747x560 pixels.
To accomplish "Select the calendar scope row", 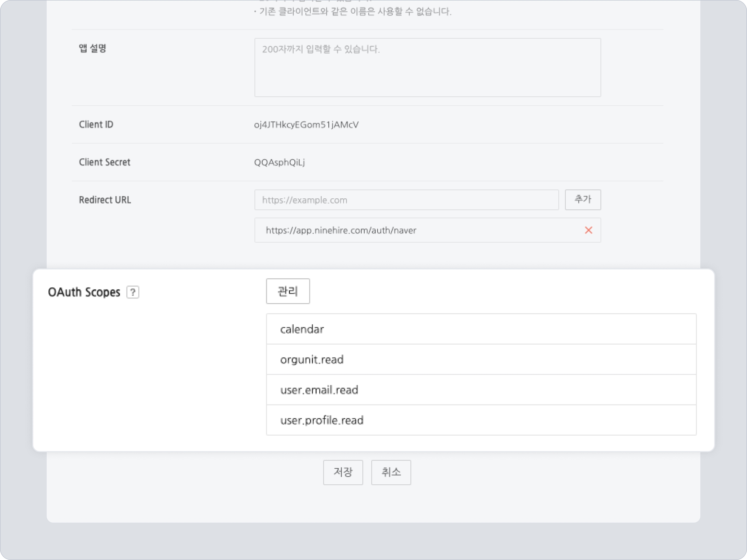I will [x=481, y=329].
